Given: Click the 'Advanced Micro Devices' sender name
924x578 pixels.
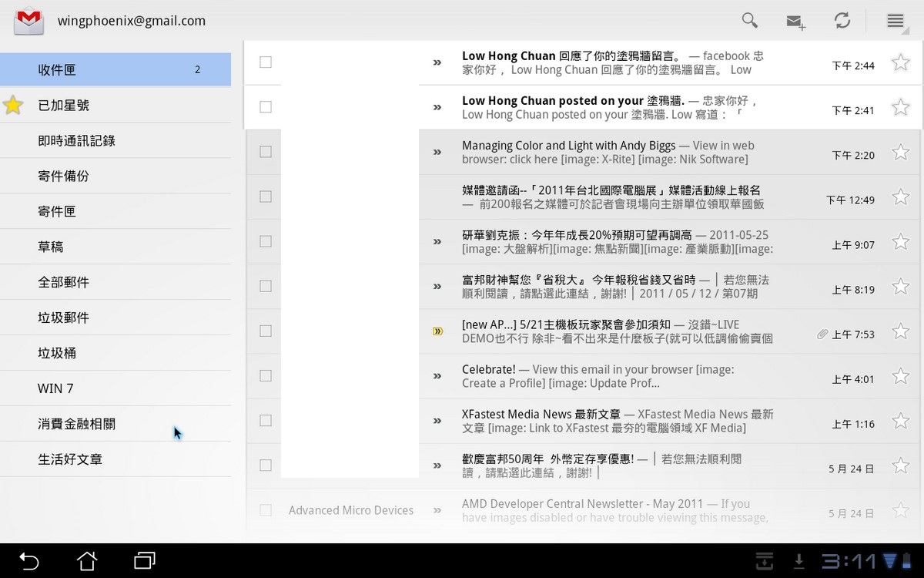Looking at the screenshot, I should 351,510.
